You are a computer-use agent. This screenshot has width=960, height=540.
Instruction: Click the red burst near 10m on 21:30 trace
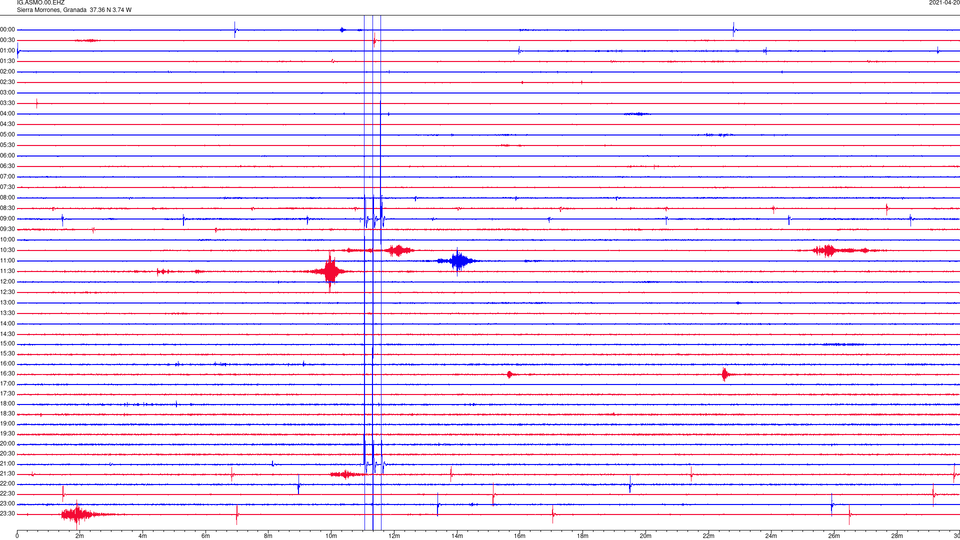347,474
